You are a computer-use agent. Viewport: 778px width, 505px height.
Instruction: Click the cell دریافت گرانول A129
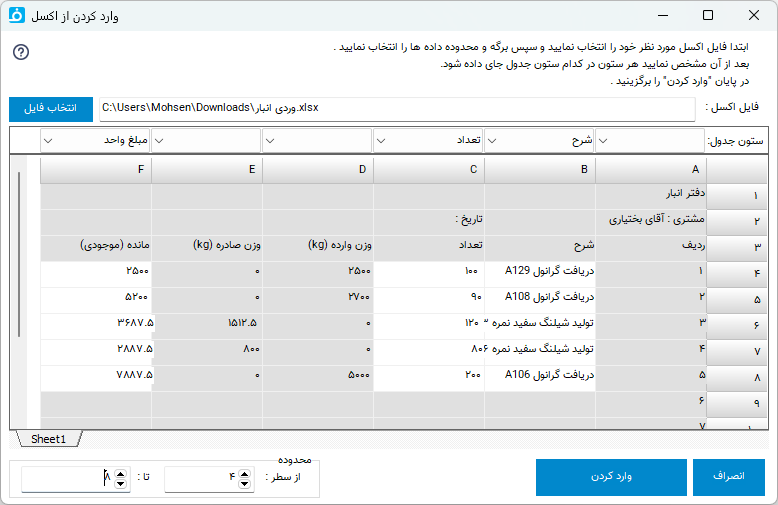pyautogui.click(x=540, y=274)
